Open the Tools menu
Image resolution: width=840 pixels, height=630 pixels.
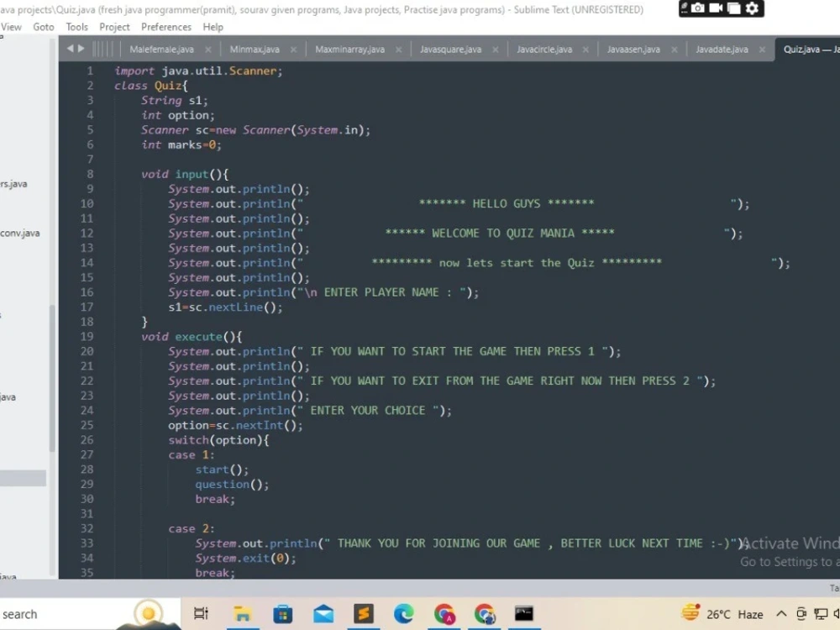pos(76,27)
